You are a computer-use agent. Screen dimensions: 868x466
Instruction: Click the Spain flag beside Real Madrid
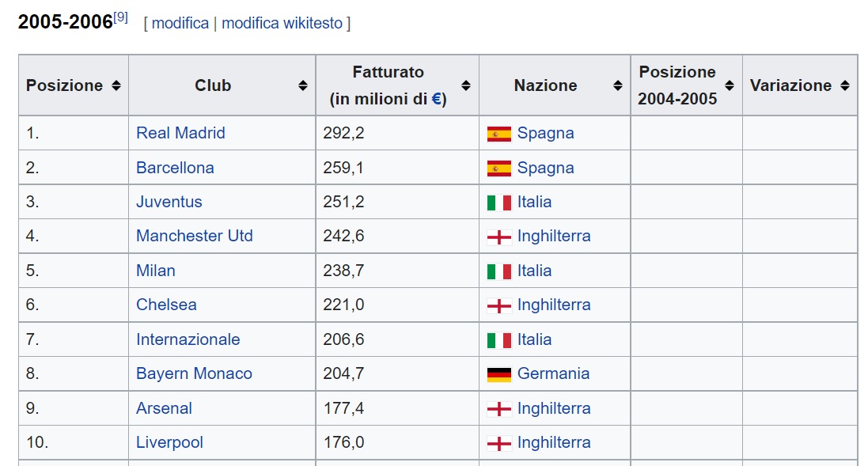(498, 134)
